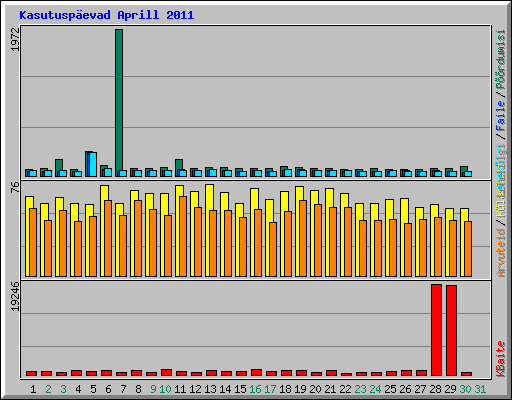
Task: Click the orange bar for day 6
Action: coord(108,238)
